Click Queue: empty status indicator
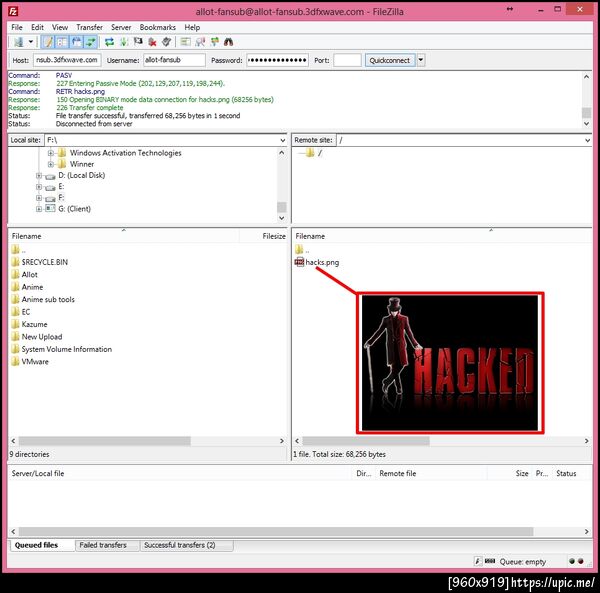This screenshot has width=600, height=593. pos(522,562)
